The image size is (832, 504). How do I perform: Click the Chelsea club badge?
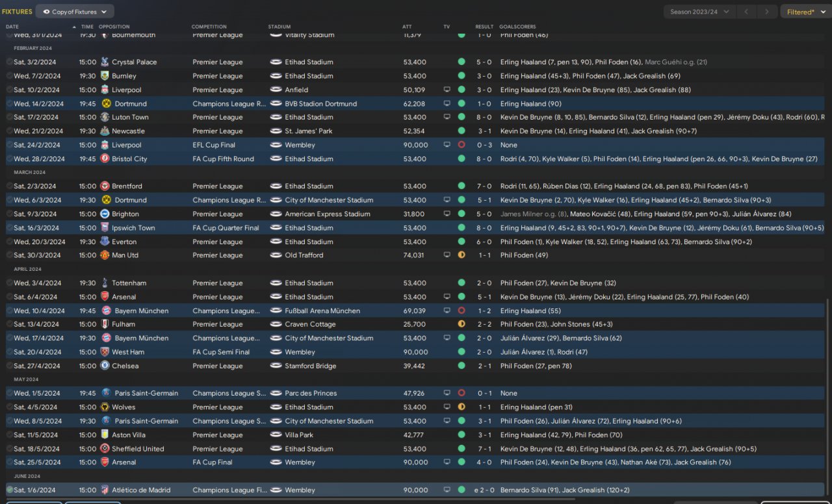click(105, 366)
